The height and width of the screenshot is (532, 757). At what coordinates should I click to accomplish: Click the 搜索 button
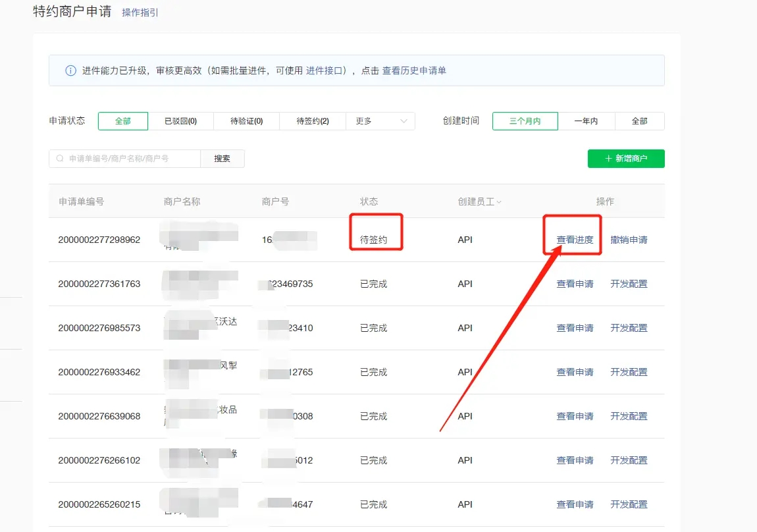pyautogui.click(x=222, y=159)
